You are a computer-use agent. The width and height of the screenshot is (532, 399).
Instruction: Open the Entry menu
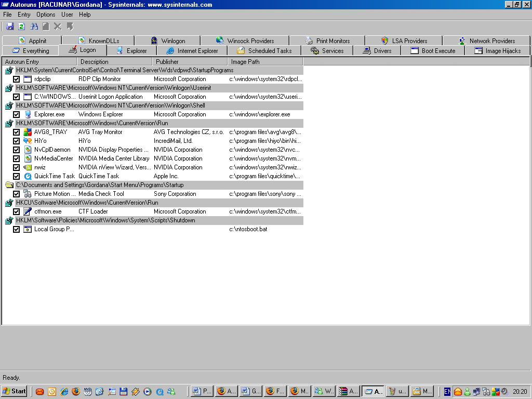click(x=24, y=15)
